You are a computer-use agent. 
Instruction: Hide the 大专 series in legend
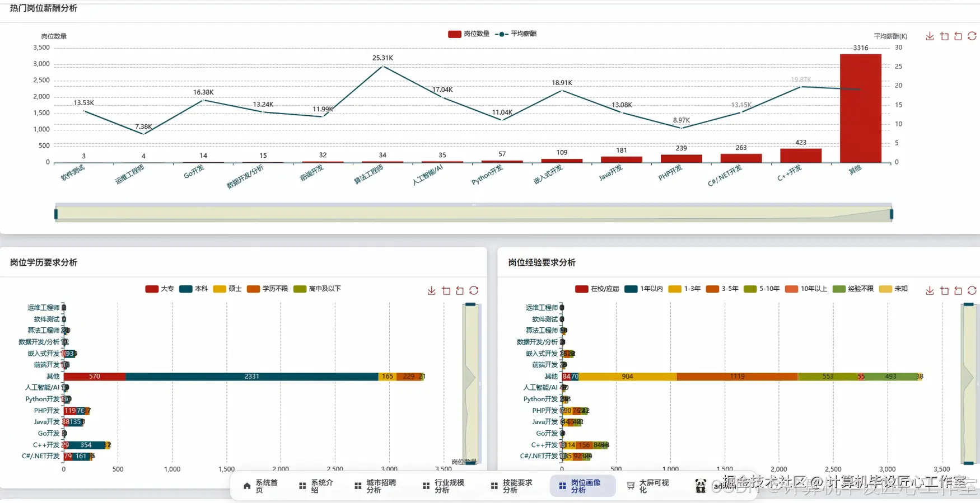(160, 289)
